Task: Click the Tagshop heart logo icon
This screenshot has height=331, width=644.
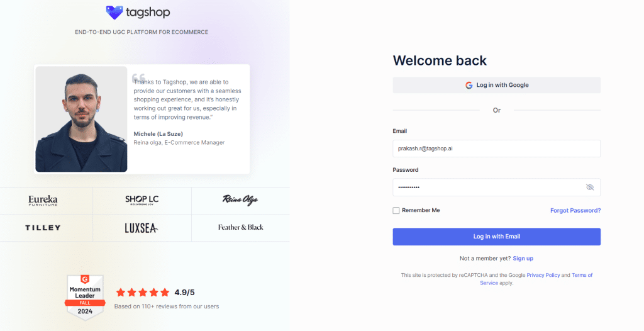Action: [114, 12]
